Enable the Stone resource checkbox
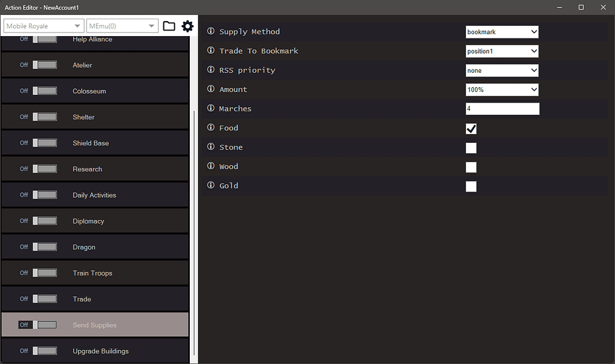Screen dimensions: 615x364 [471, 148]
